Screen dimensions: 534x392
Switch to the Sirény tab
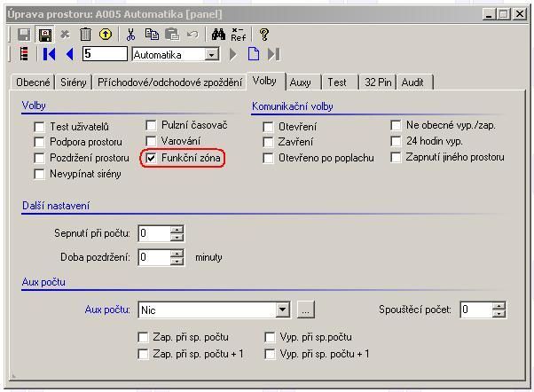[75, 82]
